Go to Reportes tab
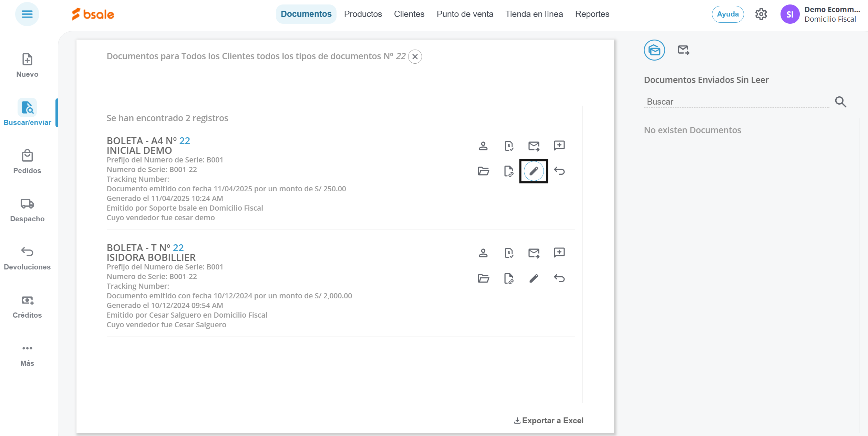Screen dimensions: 868x436 point(592,14)
